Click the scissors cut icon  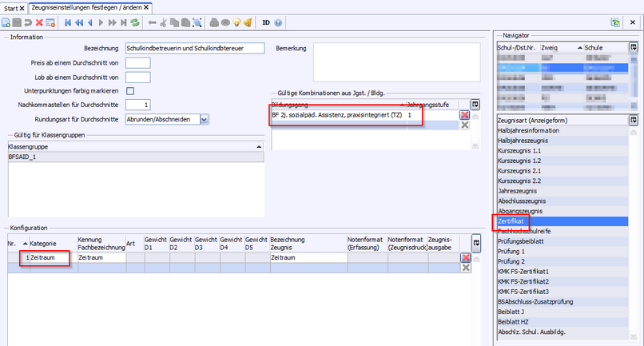(164, 22)
